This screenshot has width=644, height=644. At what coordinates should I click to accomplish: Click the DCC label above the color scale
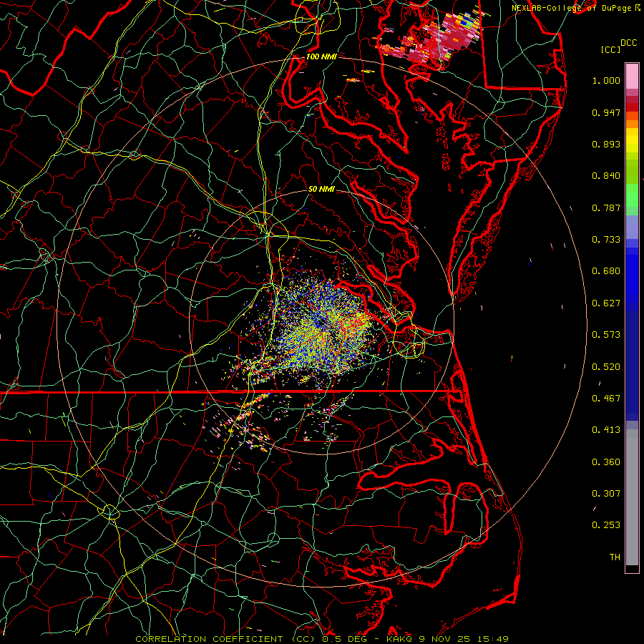click(628, 43)
